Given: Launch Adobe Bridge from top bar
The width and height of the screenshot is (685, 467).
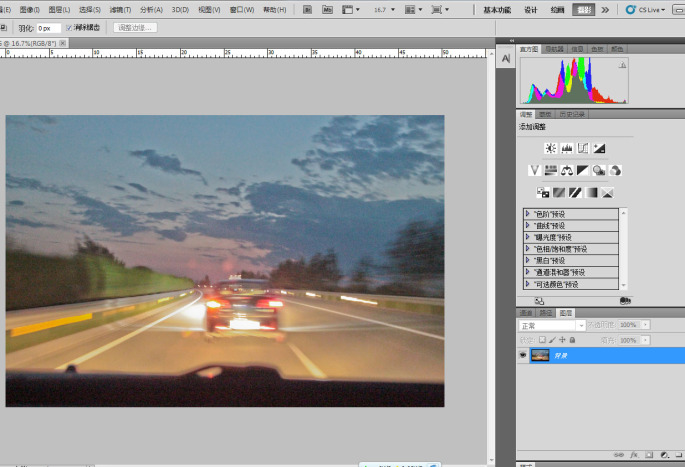Looking at the screenshot, I should (x=305, y=9).
